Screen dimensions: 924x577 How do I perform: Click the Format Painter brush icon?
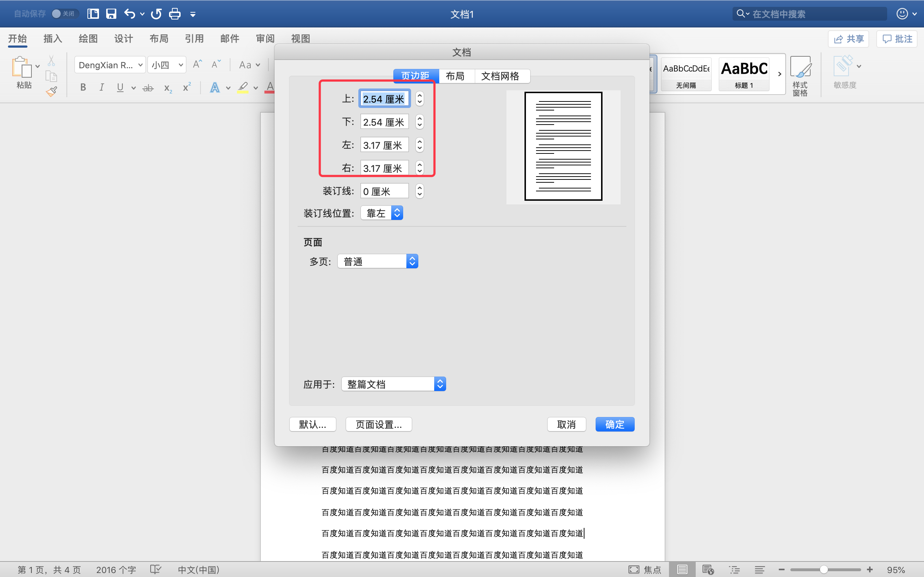[x=52, y=92]
